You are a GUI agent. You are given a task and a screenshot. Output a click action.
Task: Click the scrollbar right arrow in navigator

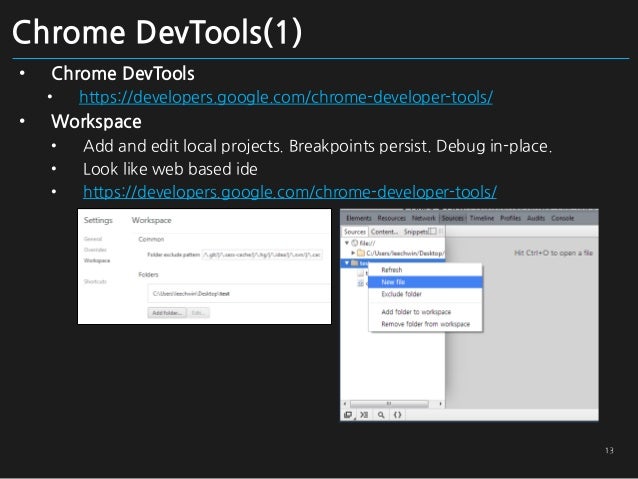pos(440,404)
